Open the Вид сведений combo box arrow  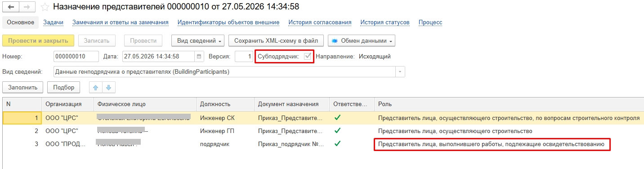(x=400, y=71)
